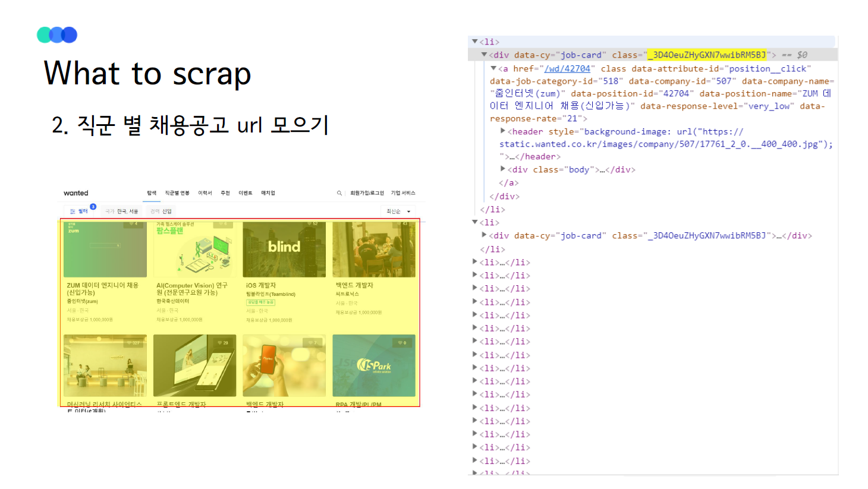Click the search magnifier icon on wanted navbar
Image resolution: width=868 pixels, height=489 pixels.
(x=339, y=193)
